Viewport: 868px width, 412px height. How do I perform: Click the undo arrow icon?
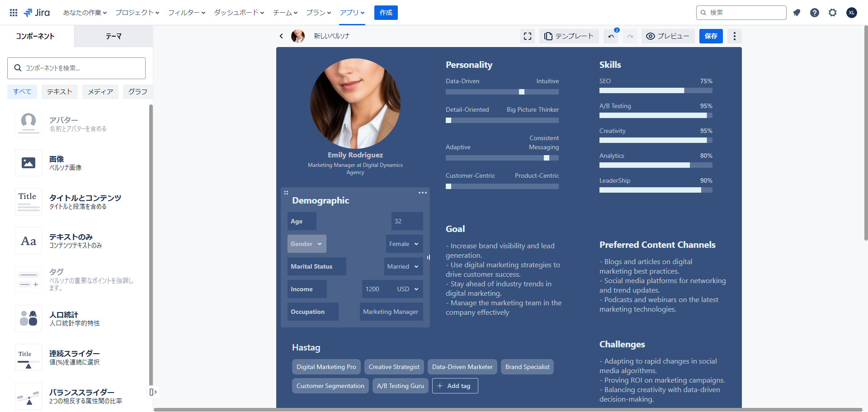click(611, 36)
